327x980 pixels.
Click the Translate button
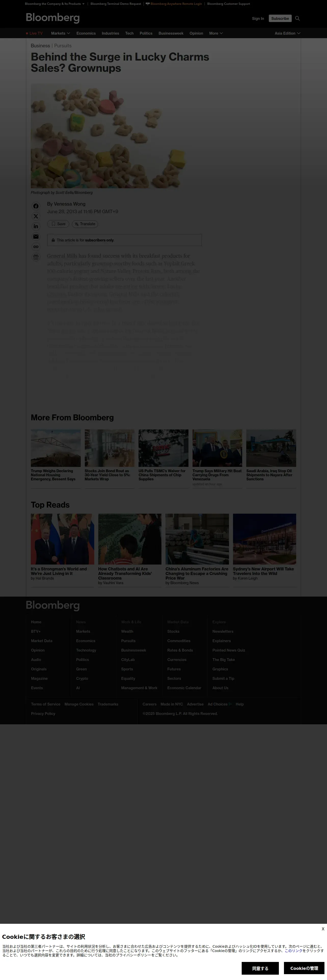[85, 224]
